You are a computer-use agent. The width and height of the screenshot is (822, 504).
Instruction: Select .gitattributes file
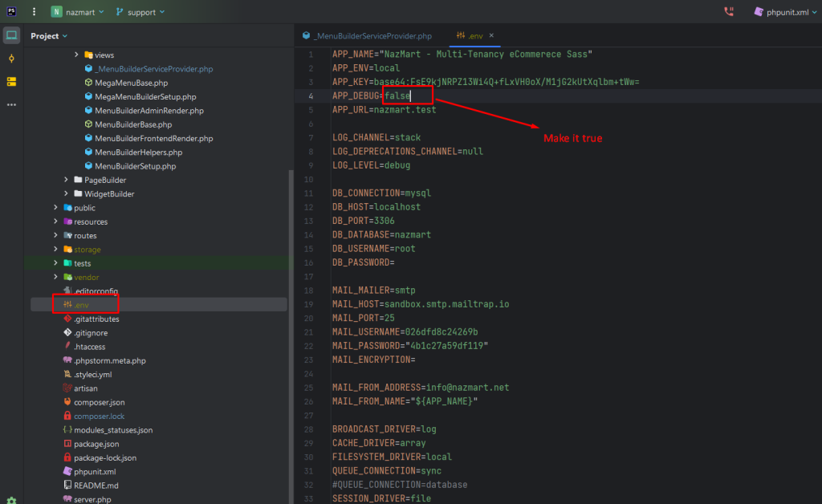(x=92, y=319)
